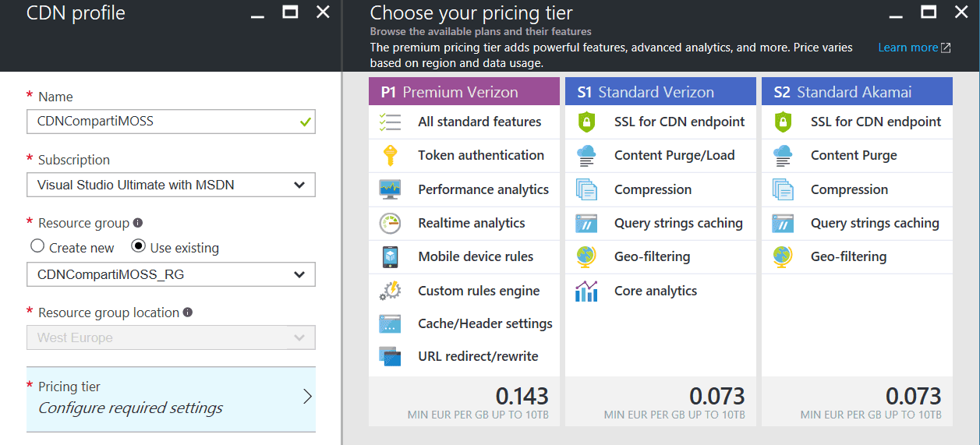
Task: Click S2 Geo-filtering globe icon
Action: tap(783, 256)
